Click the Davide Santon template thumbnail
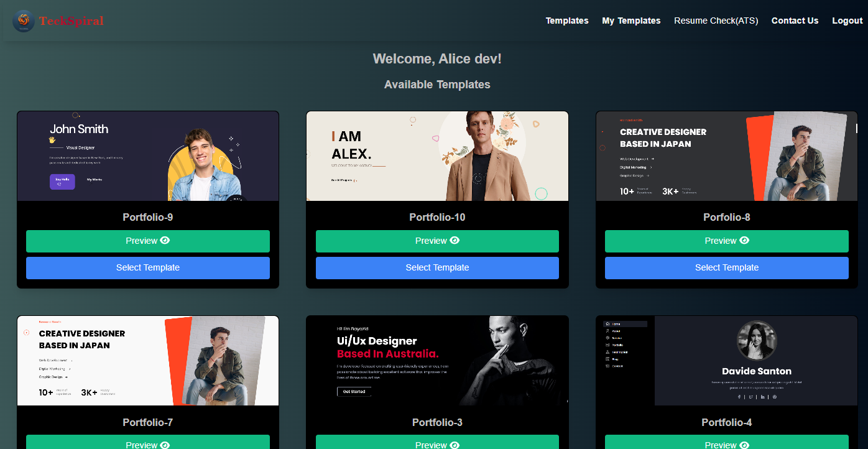868x449 pixels. pyautogui.click(x=726, y=361)
